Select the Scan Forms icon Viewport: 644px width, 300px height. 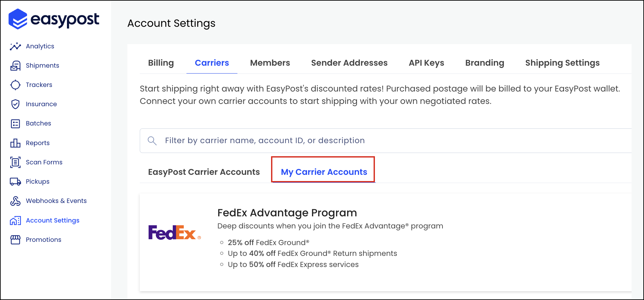(15, 162)
